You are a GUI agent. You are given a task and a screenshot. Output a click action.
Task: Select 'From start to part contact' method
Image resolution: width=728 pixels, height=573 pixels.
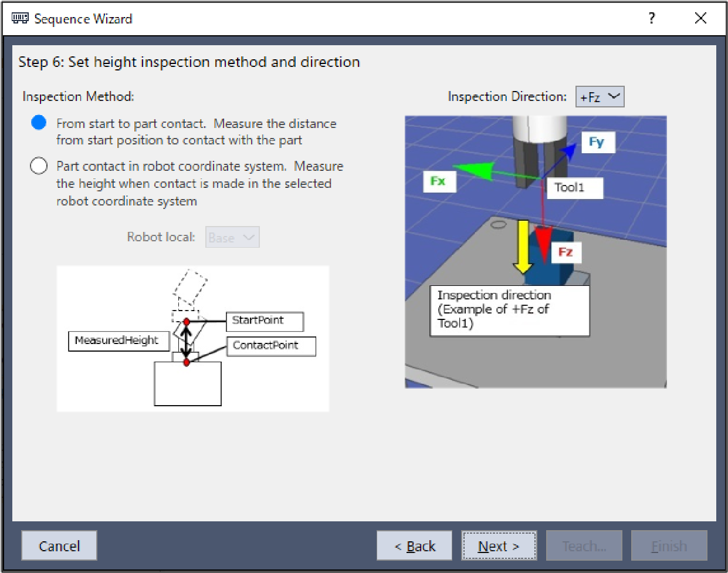pos(39,123)
